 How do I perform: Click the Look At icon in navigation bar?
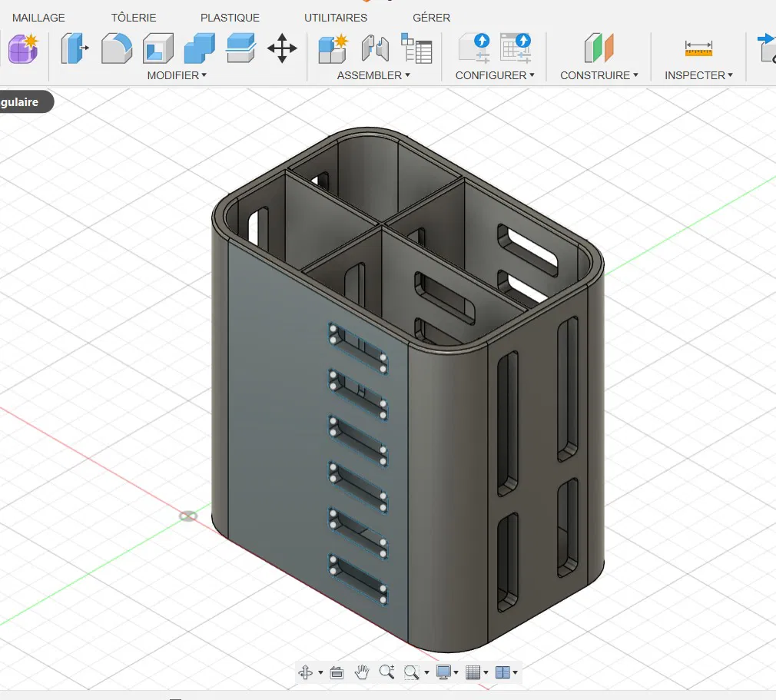click(336, 672)
